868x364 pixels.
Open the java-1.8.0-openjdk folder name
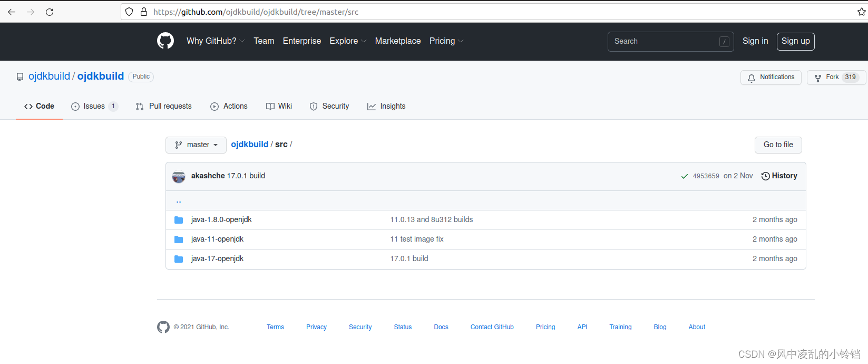click(221, 219)
